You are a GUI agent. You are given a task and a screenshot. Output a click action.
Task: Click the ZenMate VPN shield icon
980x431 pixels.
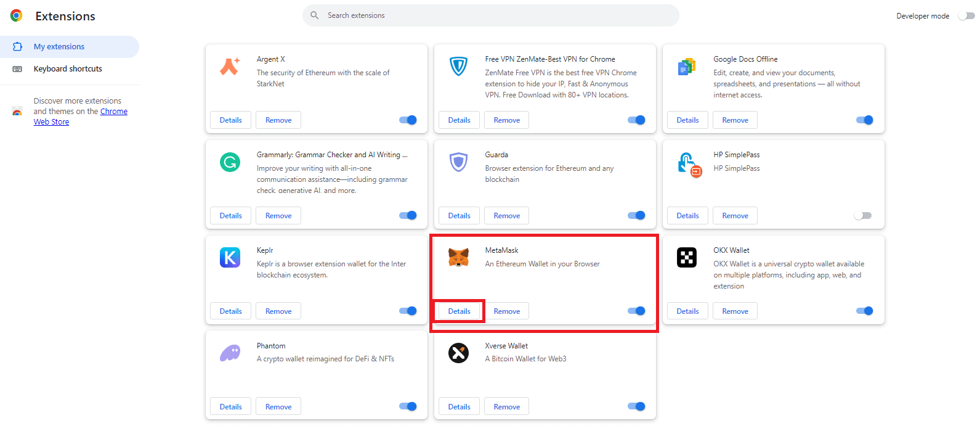pyautogui.click(x=458, y=65)
